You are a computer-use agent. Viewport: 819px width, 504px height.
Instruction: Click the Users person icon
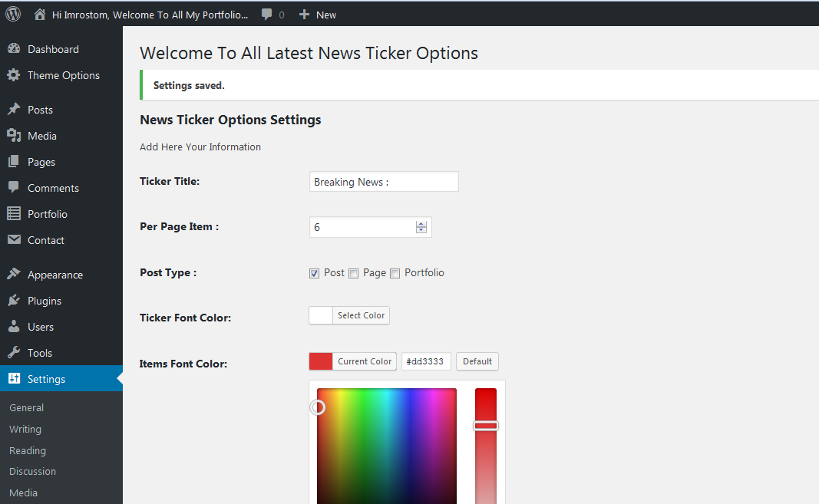click(x=14, y=327)
